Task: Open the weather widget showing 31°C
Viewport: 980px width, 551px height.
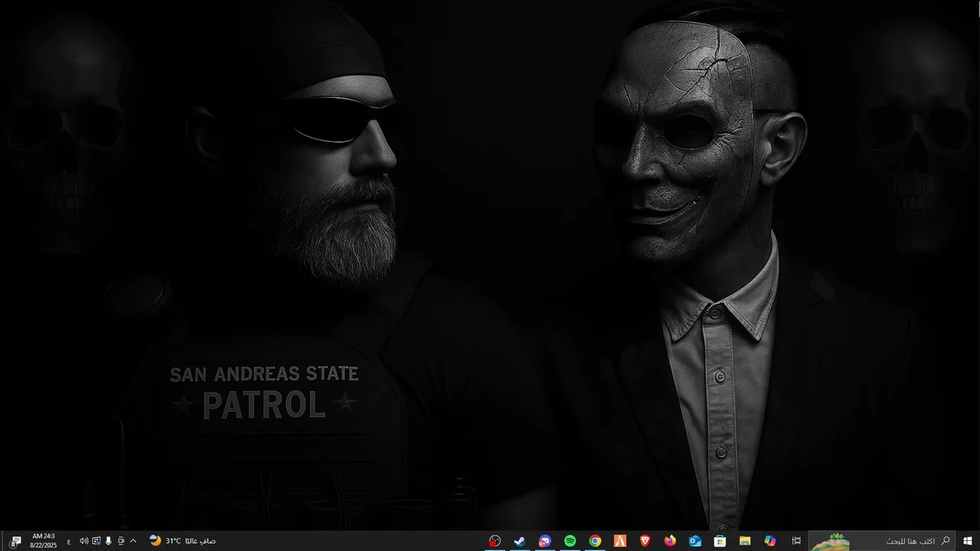Action: pos(182,541)
